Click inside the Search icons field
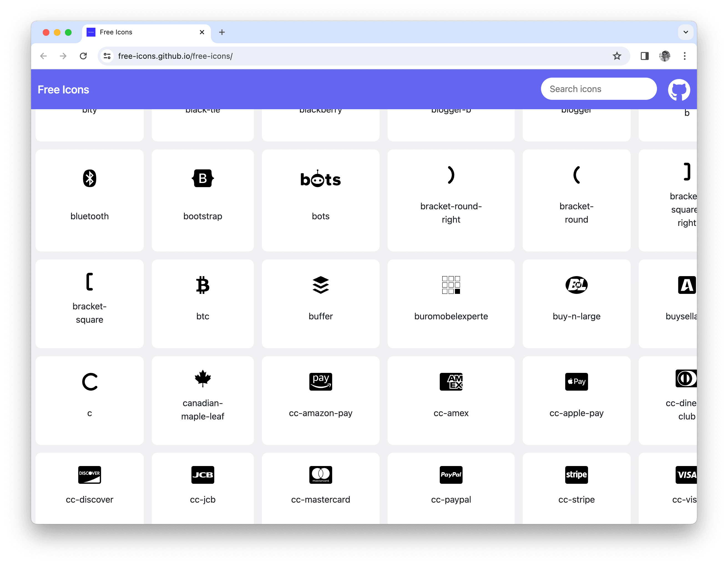 (x=598, y=89)
